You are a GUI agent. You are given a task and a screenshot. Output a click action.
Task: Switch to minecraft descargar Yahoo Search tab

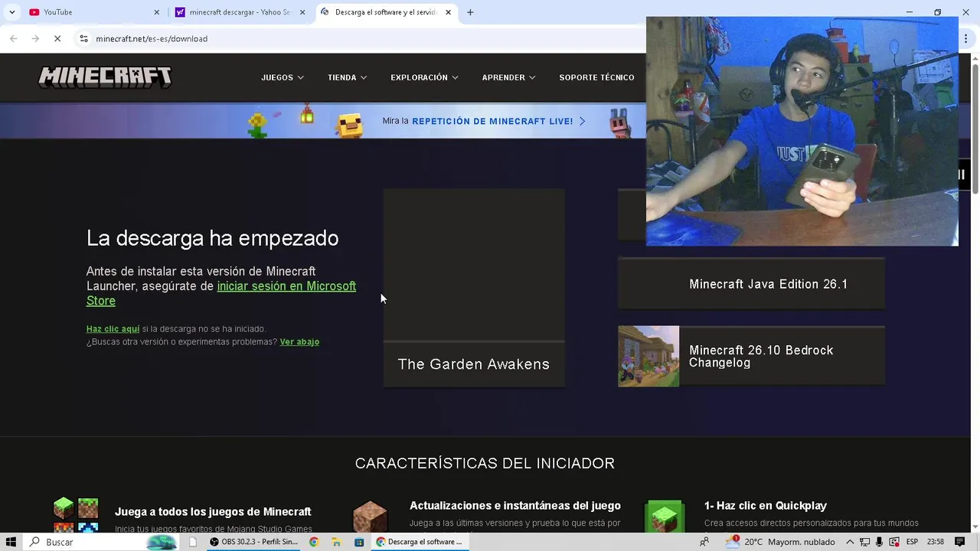pos(240,12)
